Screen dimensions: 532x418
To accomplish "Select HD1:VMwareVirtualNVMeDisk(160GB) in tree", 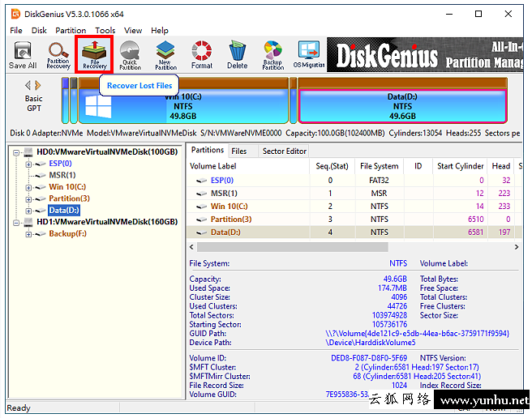I will click(107, 222).
